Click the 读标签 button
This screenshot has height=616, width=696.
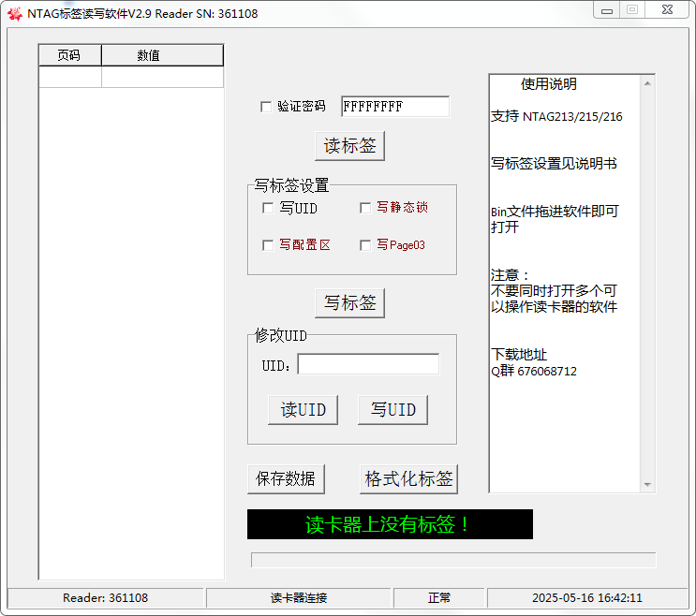tap(349, 146)
